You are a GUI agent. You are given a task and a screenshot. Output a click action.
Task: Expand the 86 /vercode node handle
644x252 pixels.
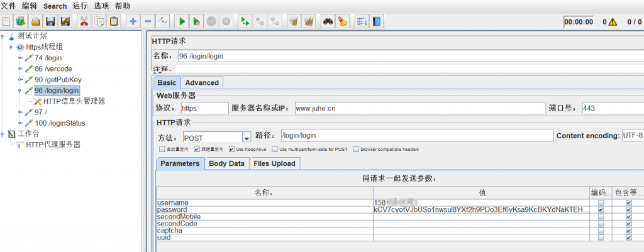[19, 68]
